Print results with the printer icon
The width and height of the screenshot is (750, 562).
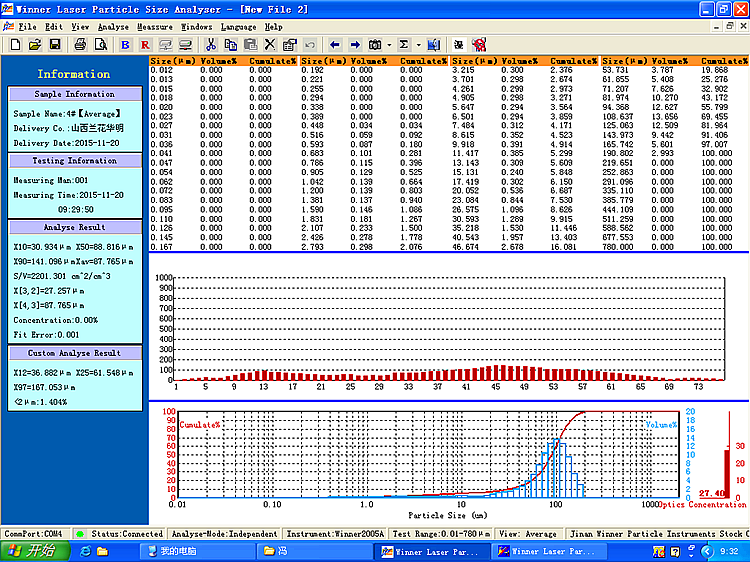80,45
